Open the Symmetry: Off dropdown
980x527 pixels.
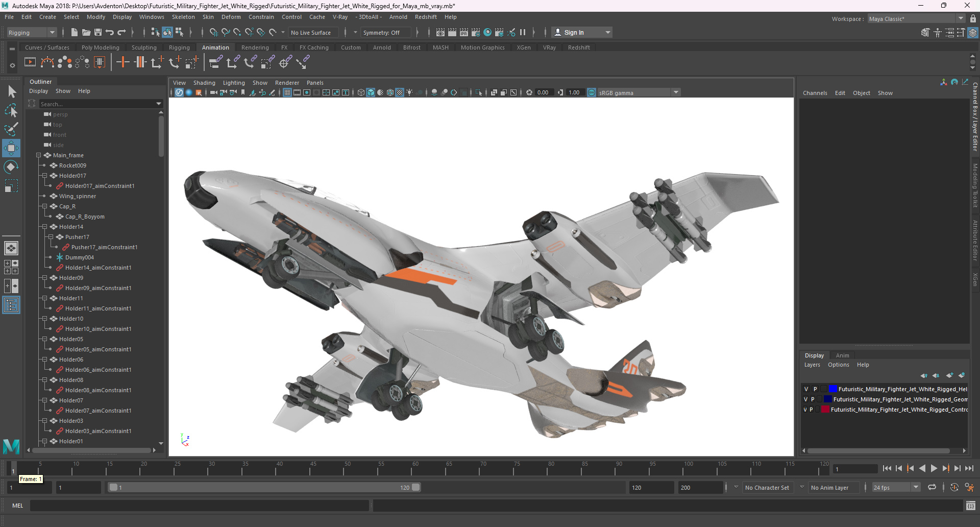pos(386,32)
